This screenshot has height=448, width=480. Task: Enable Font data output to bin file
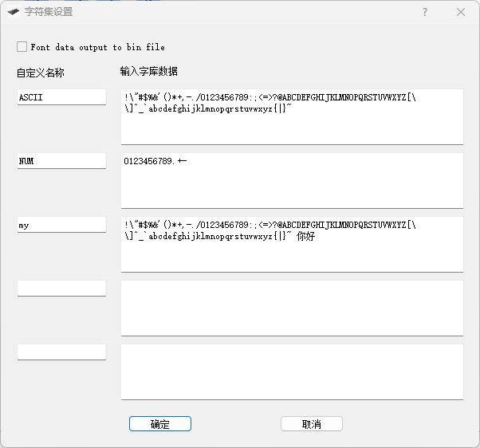22,47
